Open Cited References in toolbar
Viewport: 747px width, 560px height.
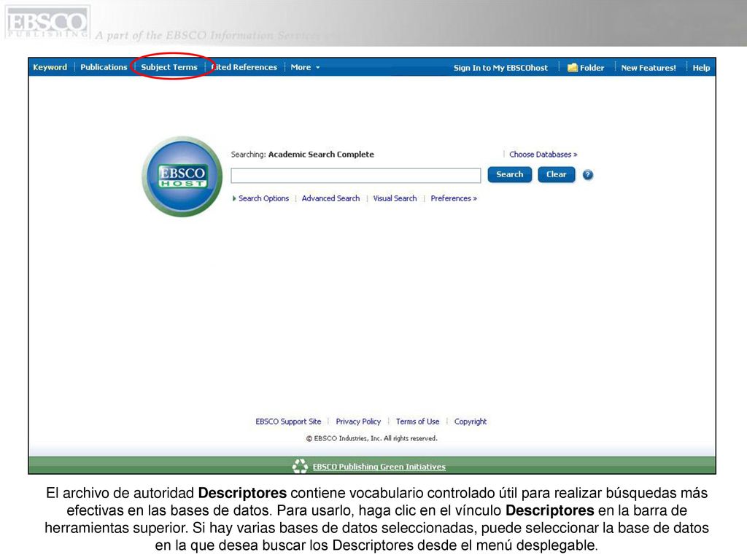pyautogui.click(x=244, y=67)
